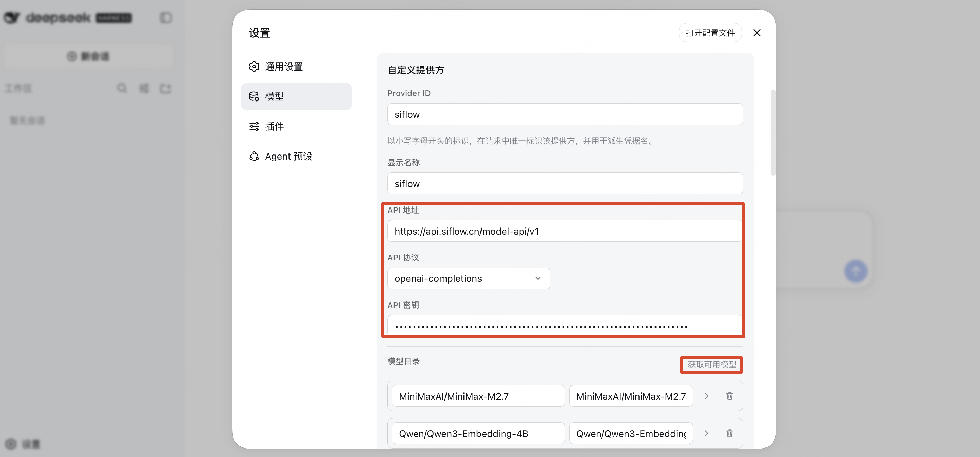Click the new folder icon in background workspace header
980x457 pixels.
click(165, 88)
